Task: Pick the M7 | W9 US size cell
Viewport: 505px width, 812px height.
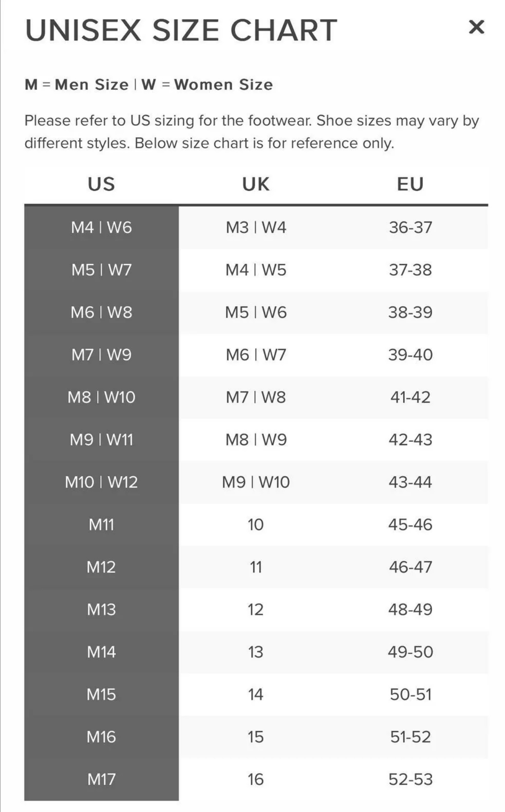Action: click(101, 355)
